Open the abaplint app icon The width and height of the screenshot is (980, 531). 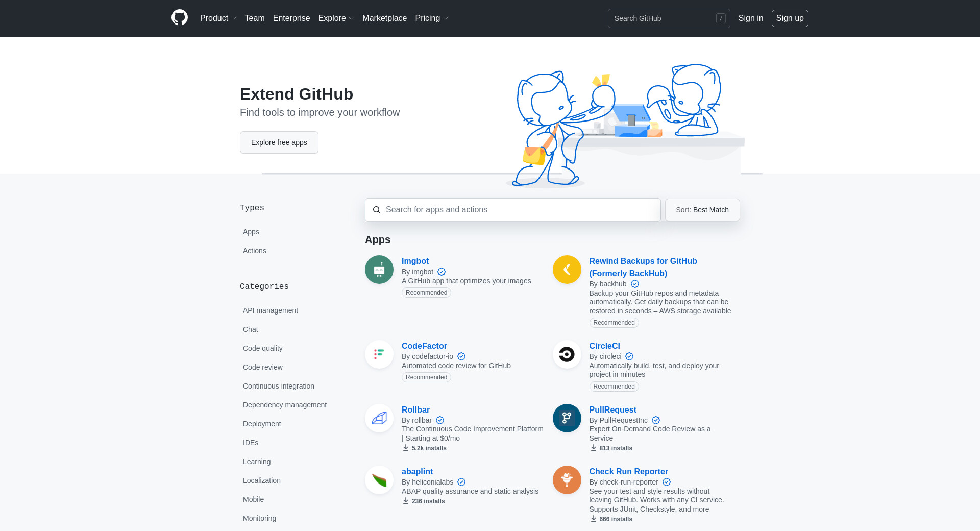pos(379,480)
